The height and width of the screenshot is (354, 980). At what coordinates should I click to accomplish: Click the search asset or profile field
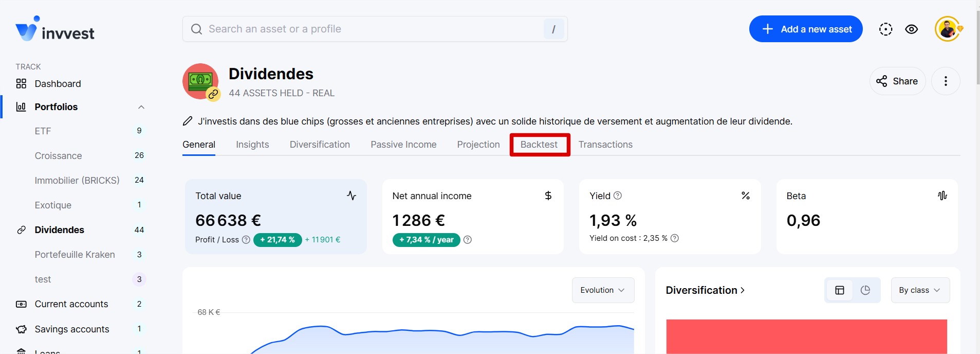[x=375, y=29]
